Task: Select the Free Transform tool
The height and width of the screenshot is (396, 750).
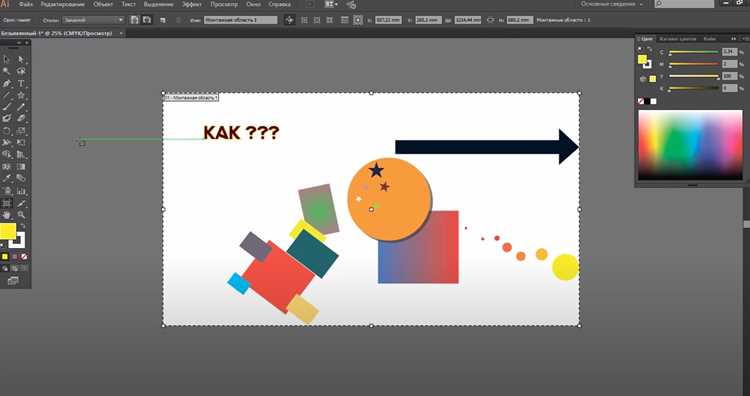Action: (21, 143)
